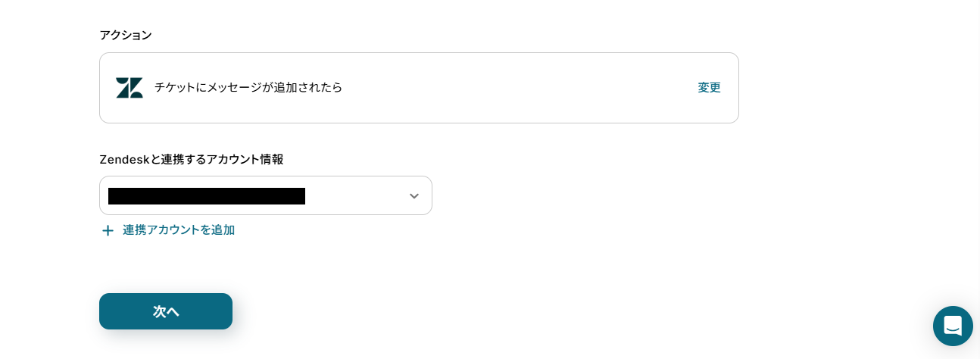Screen dimensions: 980x359
Task: Select the チケットにメッセージが追加されたら action text
Action: pyautogui.click(x=248, y=88)
